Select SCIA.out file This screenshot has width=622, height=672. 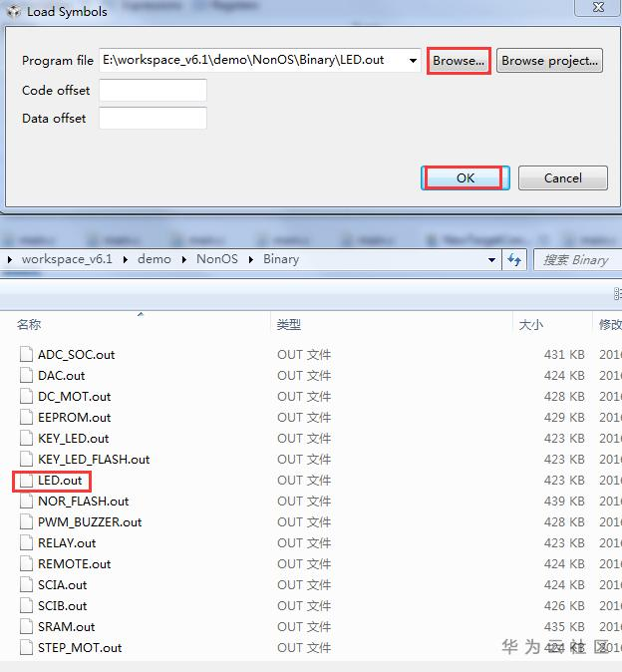(62, 585)
